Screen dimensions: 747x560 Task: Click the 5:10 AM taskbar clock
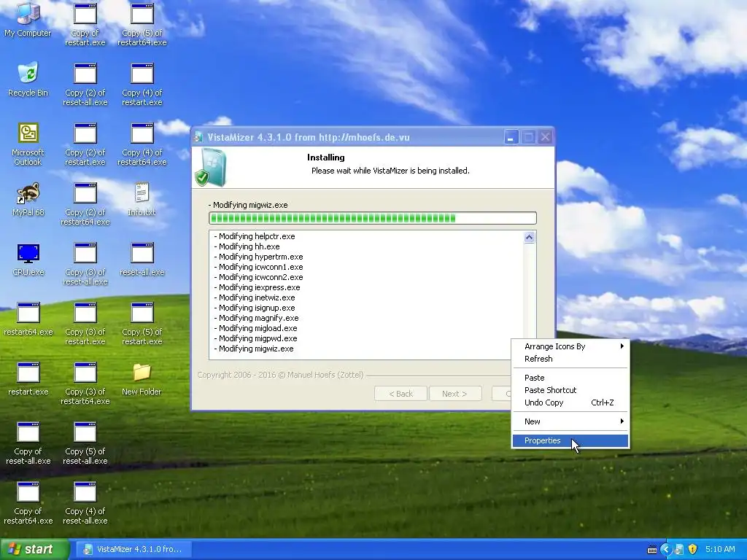coord(720,550)
